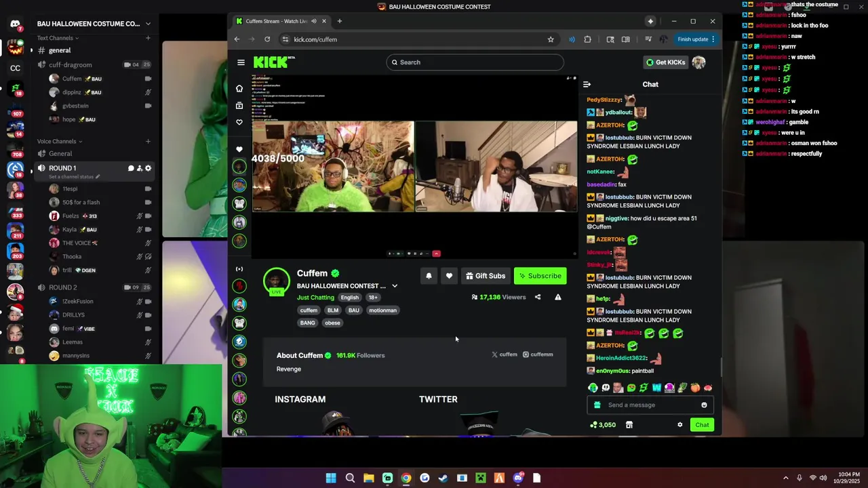Report stream with the warning triangle icon

point(557,297)
